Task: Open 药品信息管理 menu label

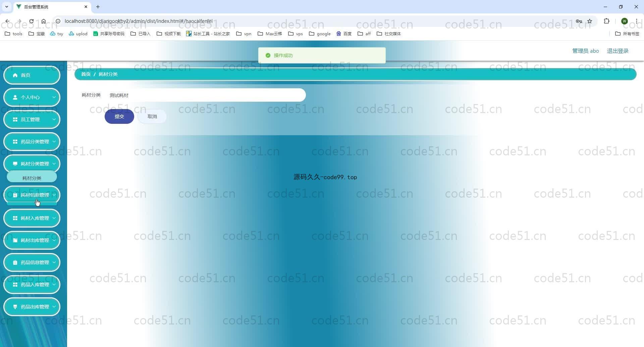Action: click(35, 262)
